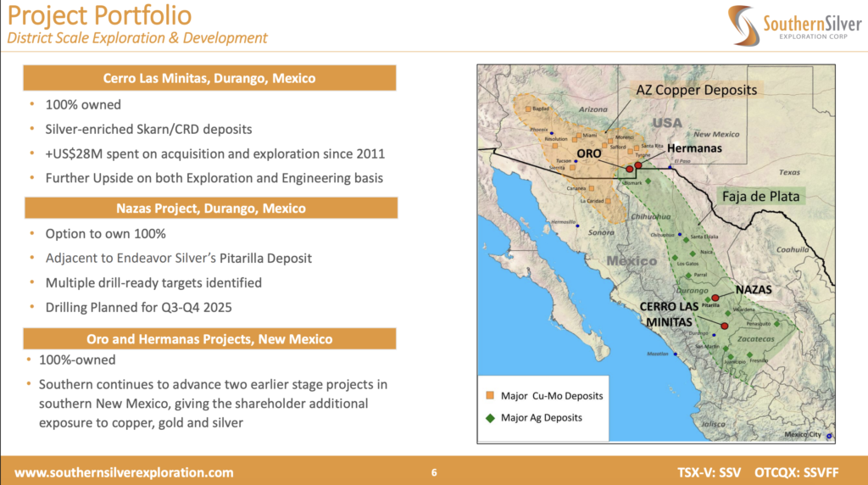868x485 pixels.
Task: Click the TSX-V: SSV ticker text
Action: pos(710,472)
